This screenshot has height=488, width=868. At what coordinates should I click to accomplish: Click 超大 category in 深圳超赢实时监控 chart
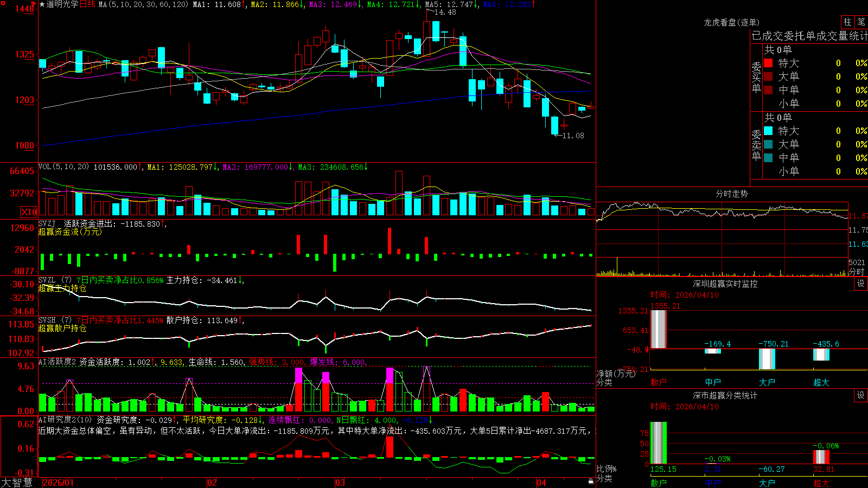(x=821, y=382)
